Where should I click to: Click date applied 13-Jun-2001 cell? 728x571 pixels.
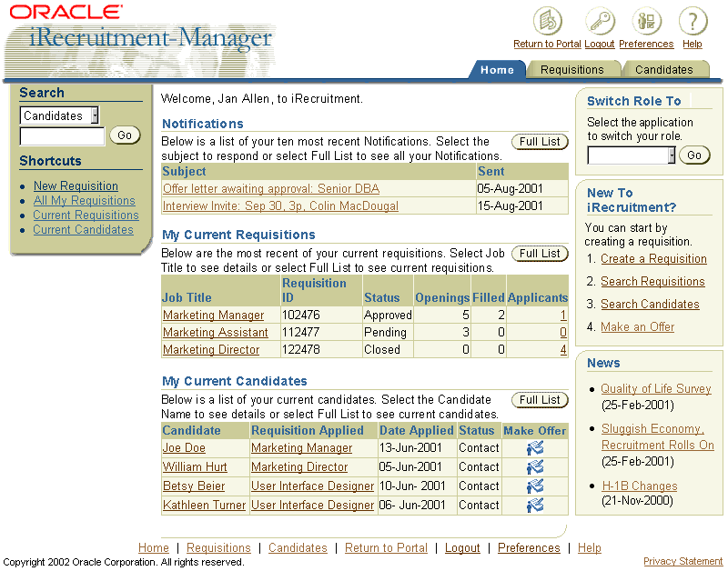click(418, 448)
